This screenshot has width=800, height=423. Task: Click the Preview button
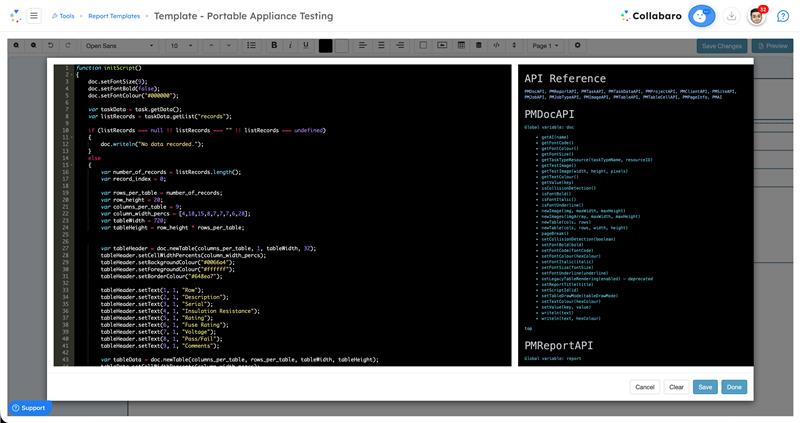[772, 46]
